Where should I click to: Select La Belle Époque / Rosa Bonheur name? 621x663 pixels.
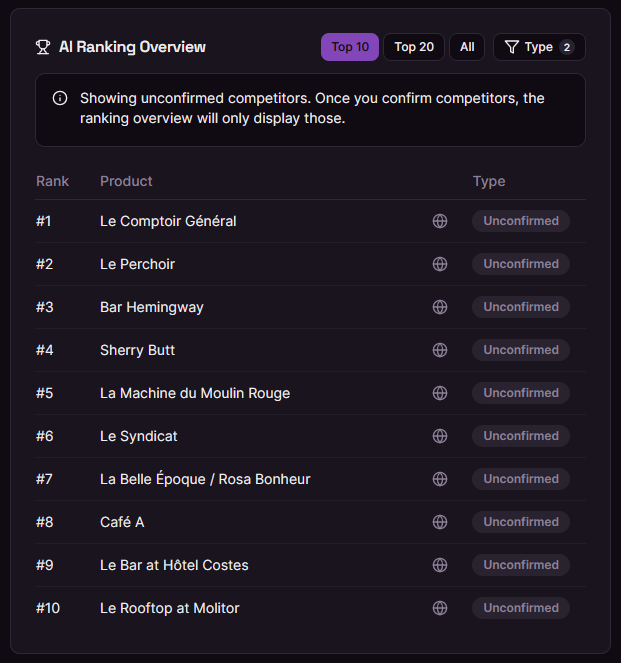click(x=205, y=479)
